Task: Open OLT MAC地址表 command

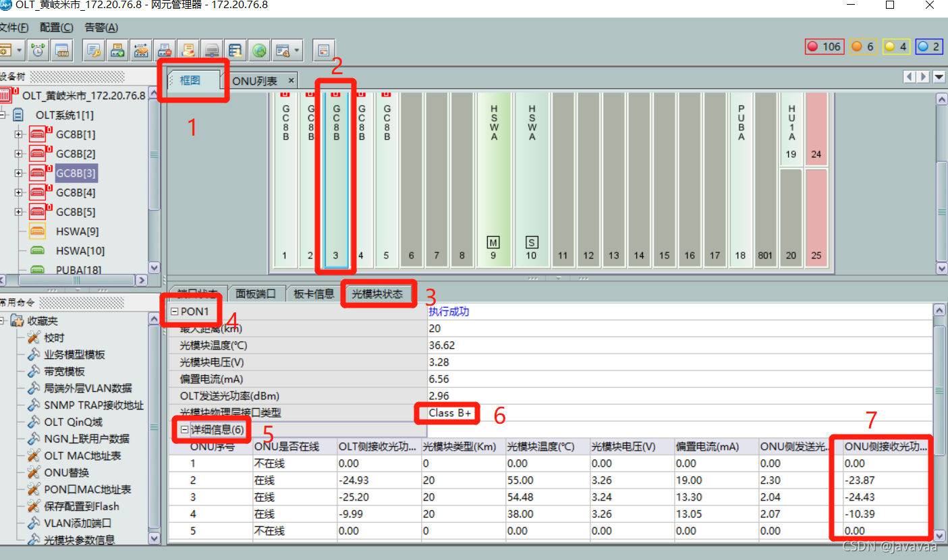Action: point(82,456)
